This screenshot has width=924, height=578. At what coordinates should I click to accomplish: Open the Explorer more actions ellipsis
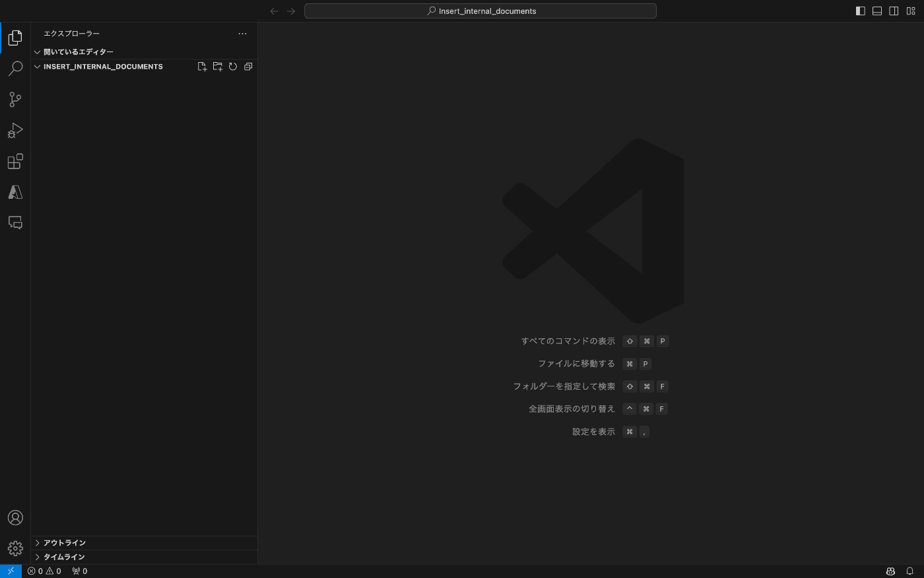242,34
